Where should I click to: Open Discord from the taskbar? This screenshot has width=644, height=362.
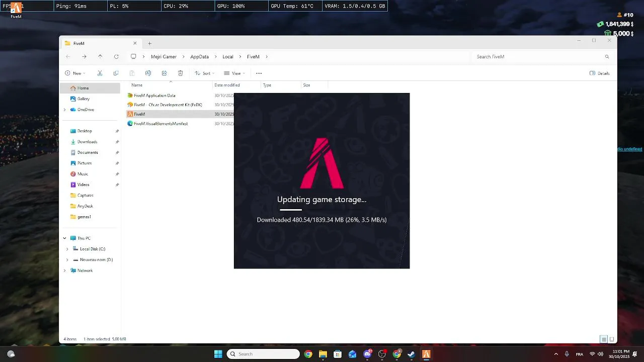pos(367,354)
